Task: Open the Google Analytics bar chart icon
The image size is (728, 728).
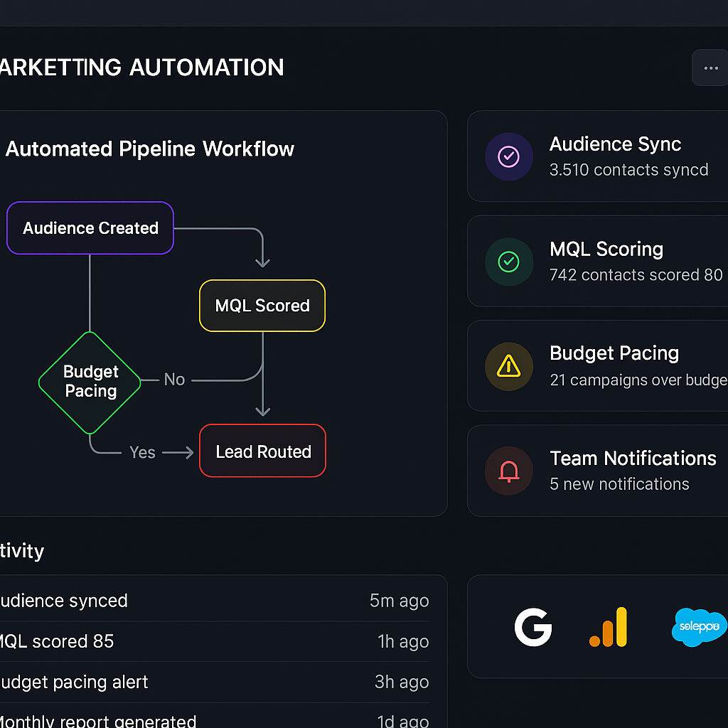Action: (x=609, y=626)
